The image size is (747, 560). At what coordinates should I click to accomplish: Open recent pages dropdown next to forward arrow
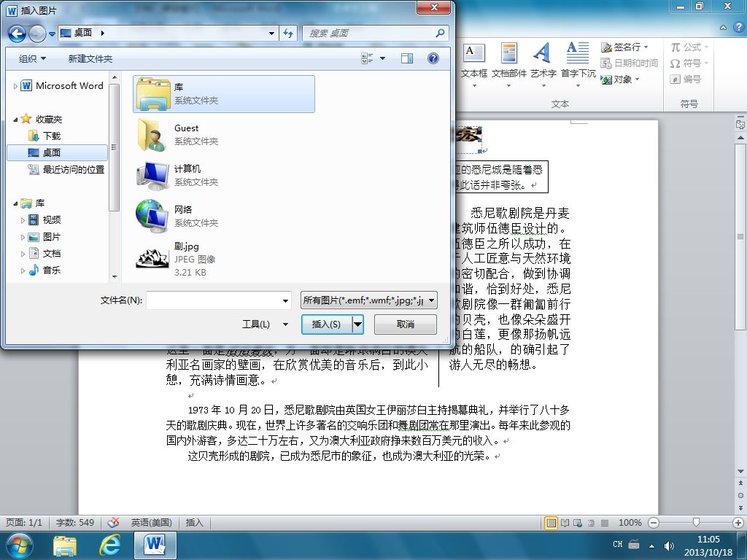(52, 34)
